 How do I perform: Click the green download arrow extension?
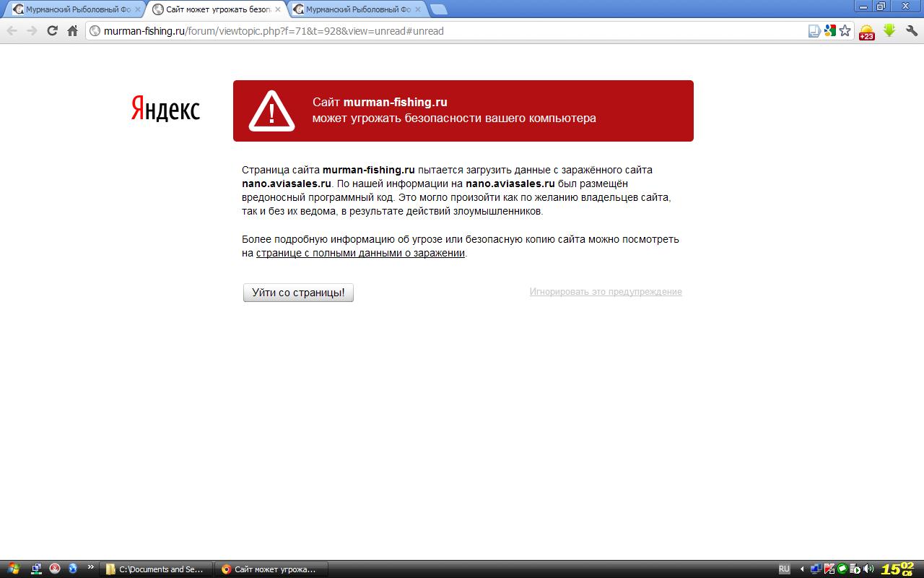point(889,30)
